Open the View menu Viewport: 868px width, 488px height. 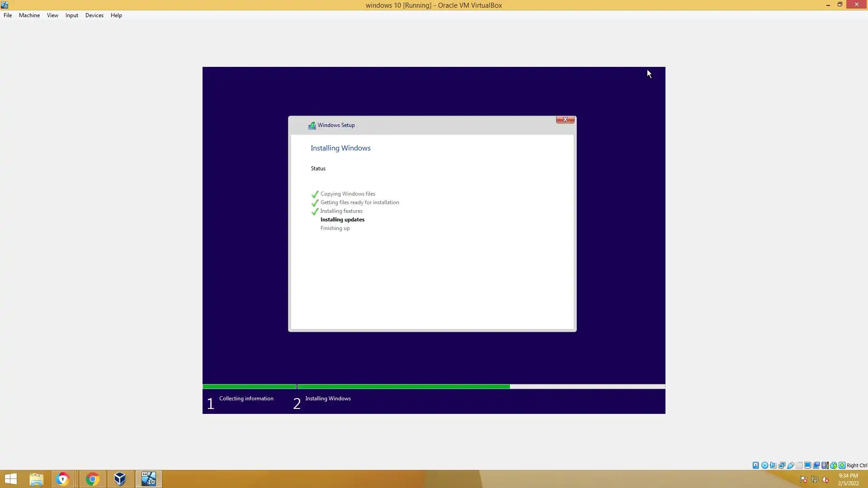click(x=52, y=15)
